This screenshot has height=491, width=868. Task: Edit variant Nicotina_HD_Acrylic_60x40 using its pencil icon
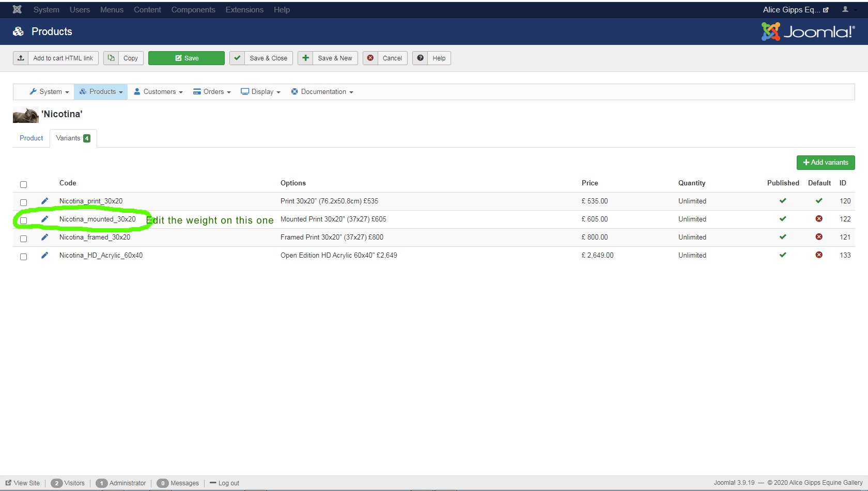pos(44,255)
